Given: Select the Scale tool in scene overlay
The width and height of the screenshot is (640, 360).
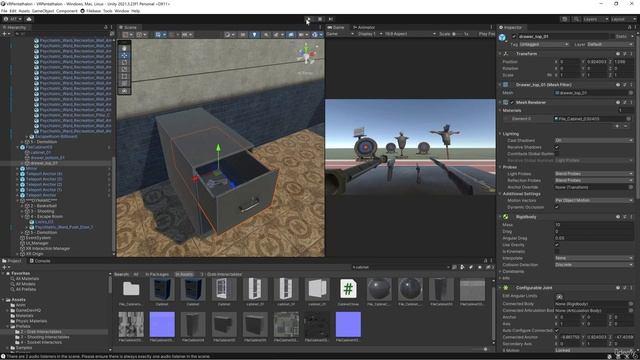Looking at the screenshot, I should [x=124, y=69].
